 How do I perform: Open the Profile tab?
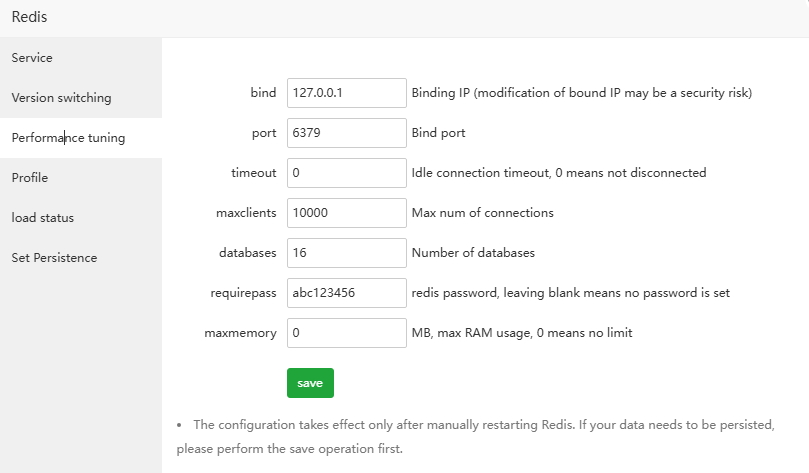click(30, 178)
